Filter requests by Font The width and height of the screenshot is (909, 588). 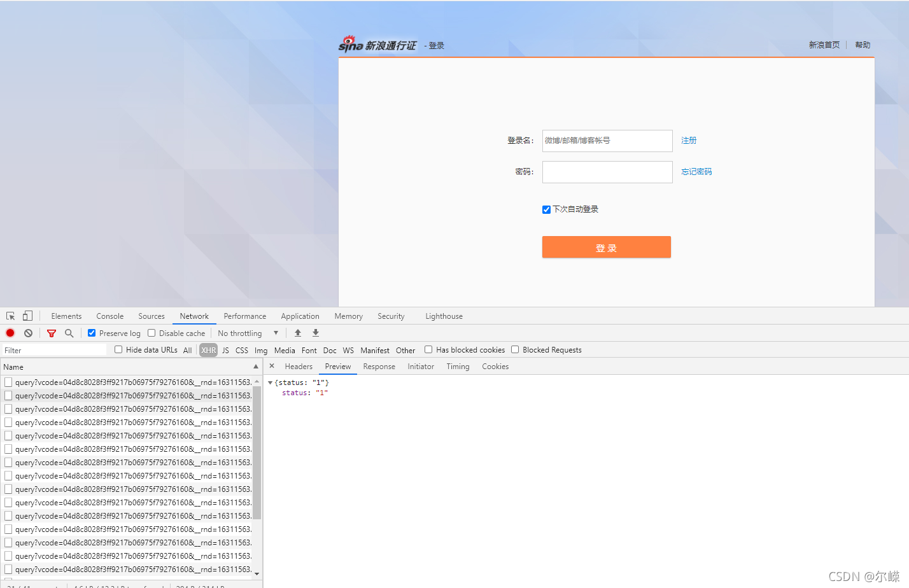click(x=309, y=350)
